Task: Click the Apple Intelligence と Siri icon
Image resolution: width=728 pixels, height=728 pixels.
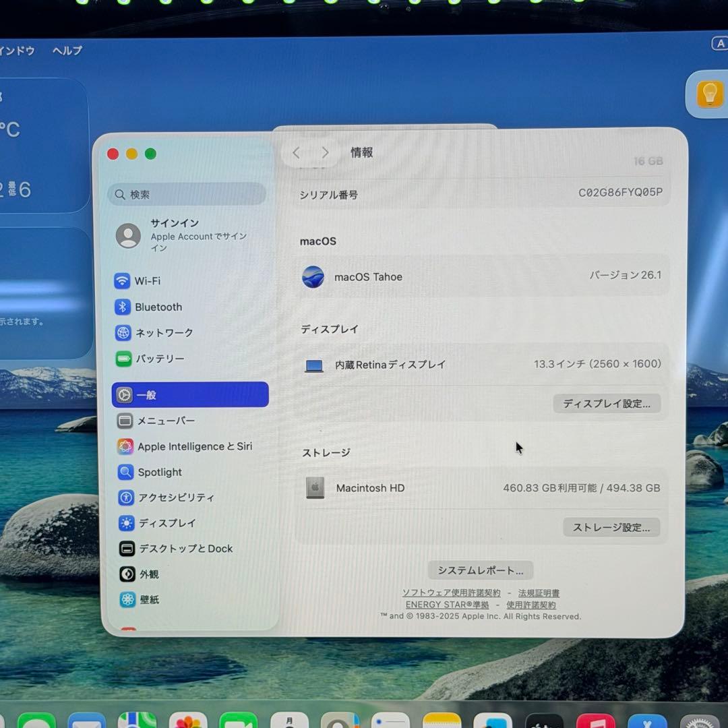Action: coord(125,446)
